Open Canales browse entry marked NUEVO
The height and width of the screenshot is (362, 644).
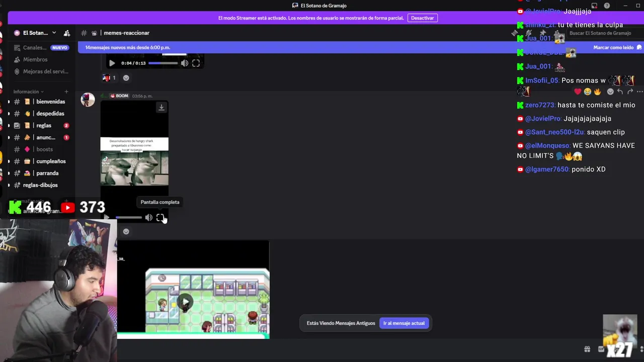pos(41,48)
